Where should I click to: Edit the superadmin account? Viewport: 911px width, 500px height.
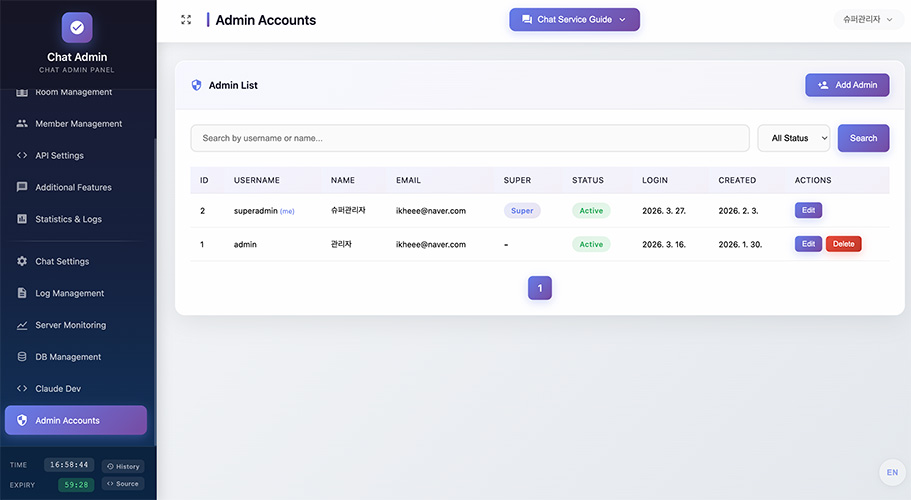pos(808,210)
